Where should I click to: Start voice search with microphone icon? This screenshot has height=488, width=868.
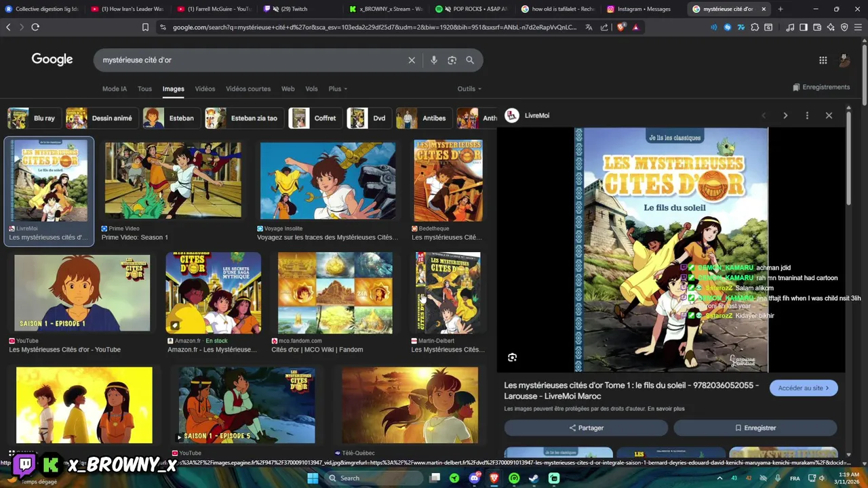click(434, 60)
